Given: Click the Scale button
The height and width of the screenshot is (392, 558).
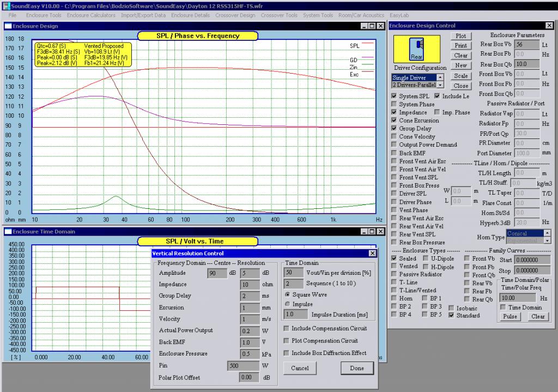Looking at the screenshot, I should coord(461,76).
